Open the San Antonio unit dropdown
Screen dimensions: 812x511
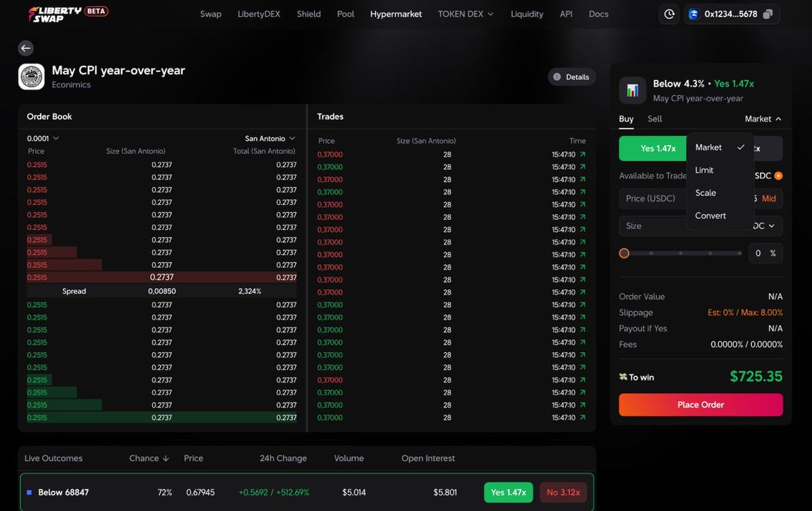click(x=270, y=139)
